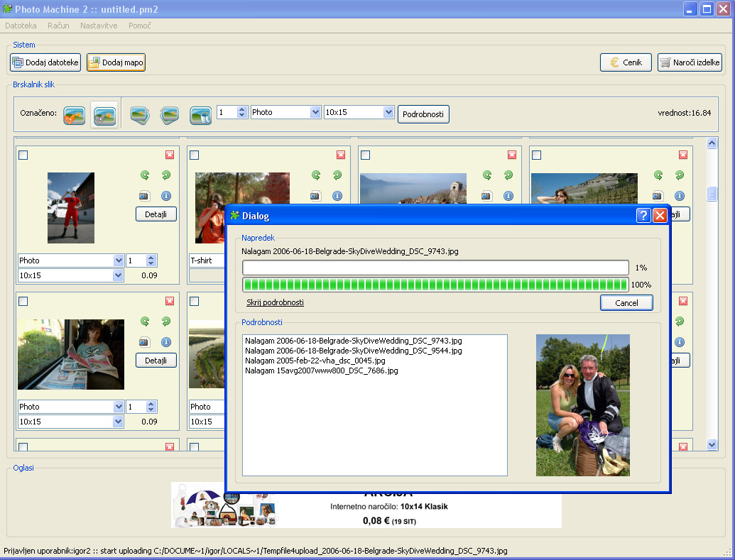The image size is (735, 560).
Task: Open the Datoteka menu
Action: [21, 26]
